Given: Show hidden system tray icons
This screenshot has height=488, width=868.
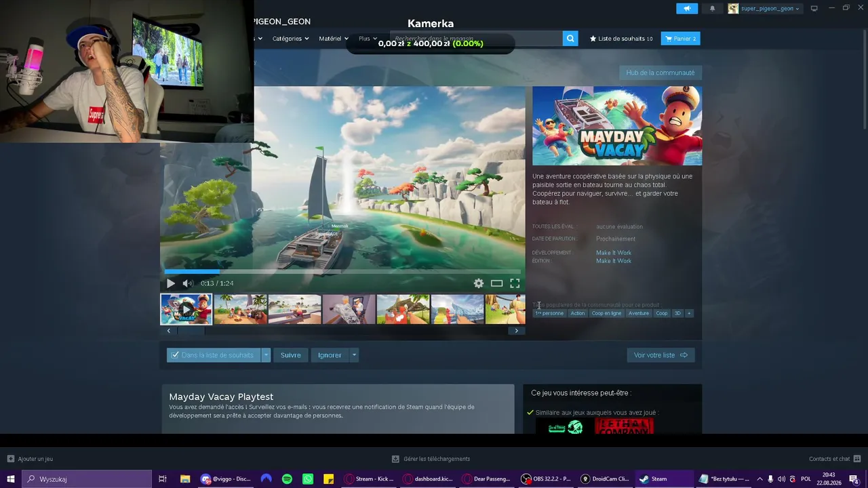Looking at the screenshot, I should pos(759,479).
